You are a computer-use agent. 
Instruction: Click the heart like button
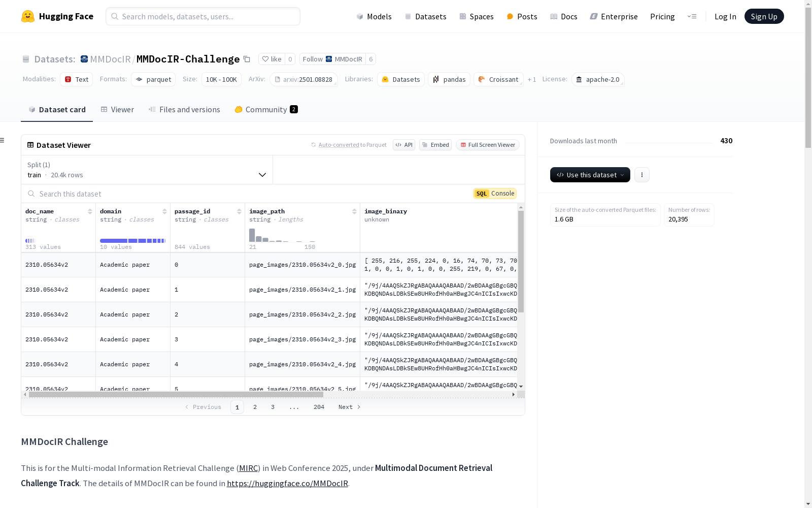click(272, 59)
